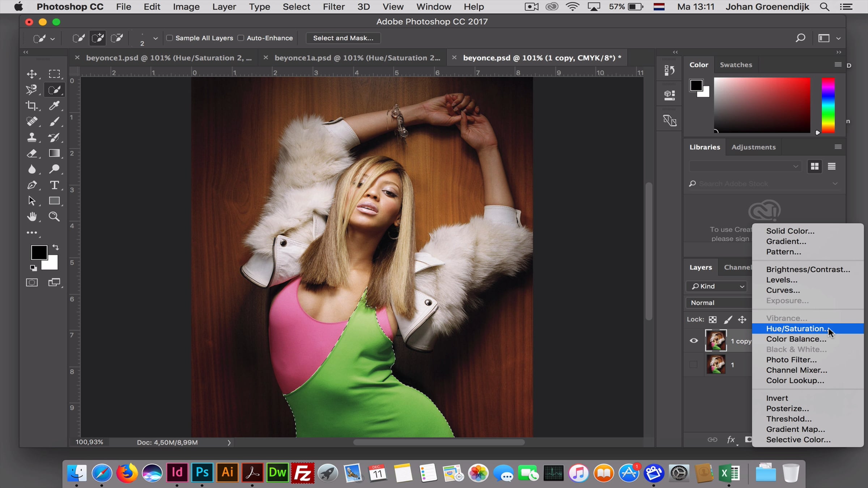Open the Edit Toolbar three-dots menu

click(32, 233)
